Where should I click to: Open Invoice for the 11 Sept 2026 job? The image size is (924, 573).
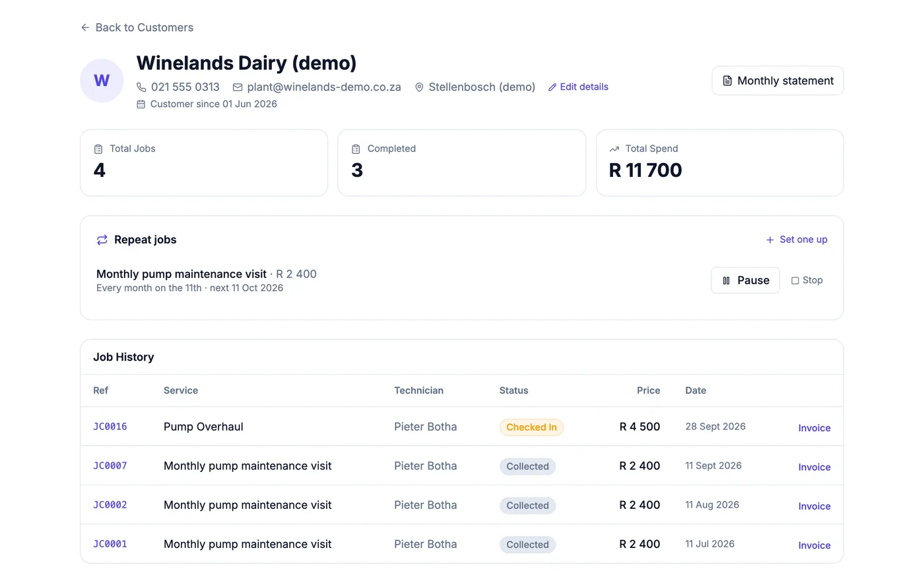814,467
